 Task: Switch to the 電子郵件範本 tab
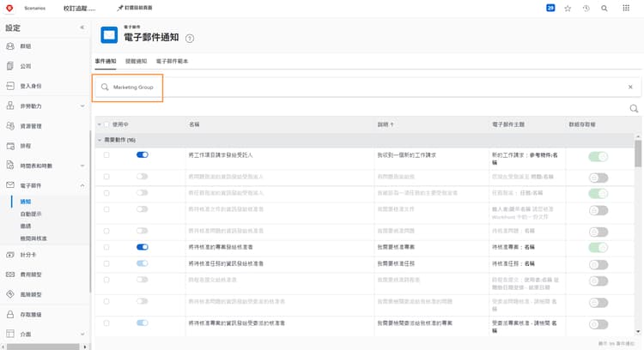(x=172, y=61)
